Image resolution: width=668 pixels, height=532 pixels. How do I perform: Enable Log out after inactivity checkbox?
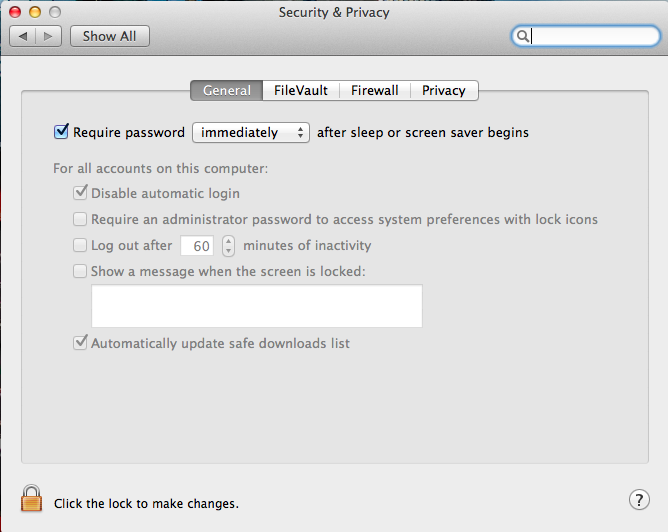[80, 245]
